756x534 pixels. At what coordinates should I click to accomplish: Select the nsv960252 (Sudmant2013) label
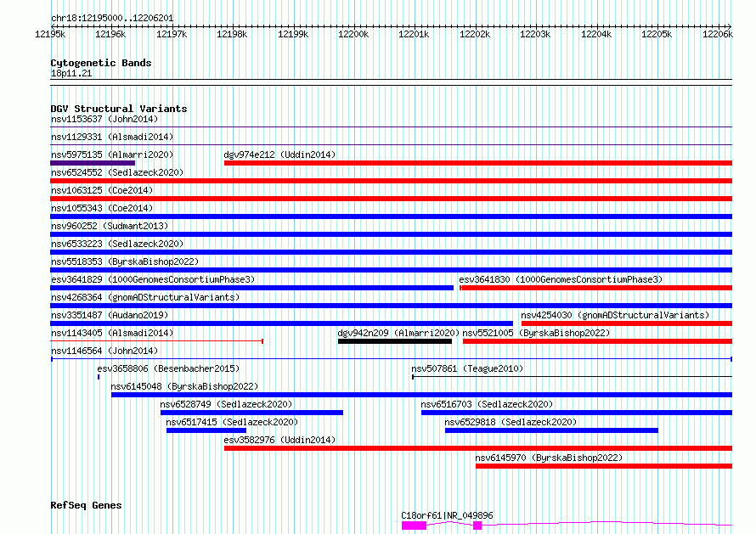[110, 226]
